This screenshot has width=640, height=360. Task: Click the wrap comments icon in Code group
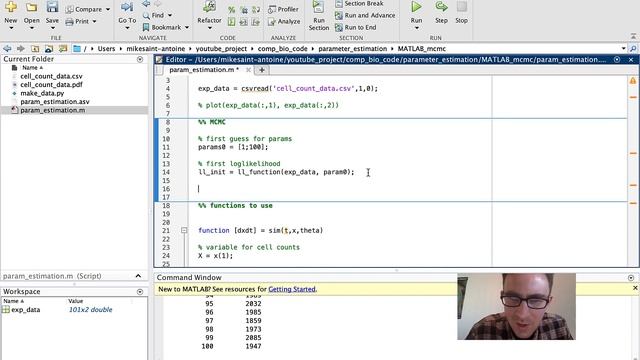tap(256, 9)
